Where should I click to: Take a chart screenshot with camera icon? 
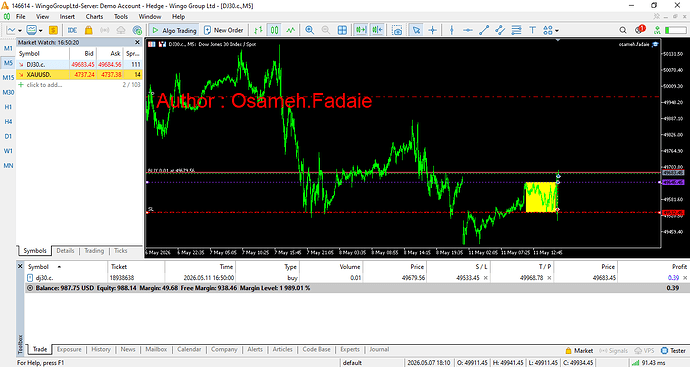point(397,30)
